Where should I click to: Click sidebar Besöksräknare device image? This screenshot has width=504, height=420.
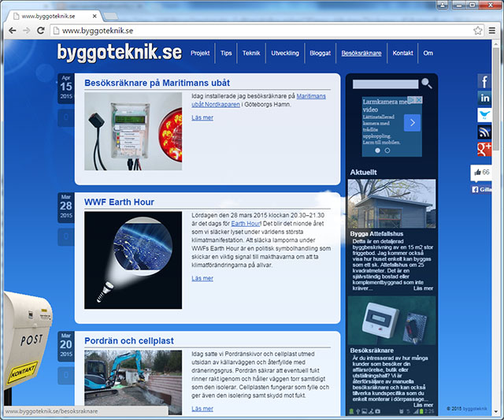tap(391, 321)
